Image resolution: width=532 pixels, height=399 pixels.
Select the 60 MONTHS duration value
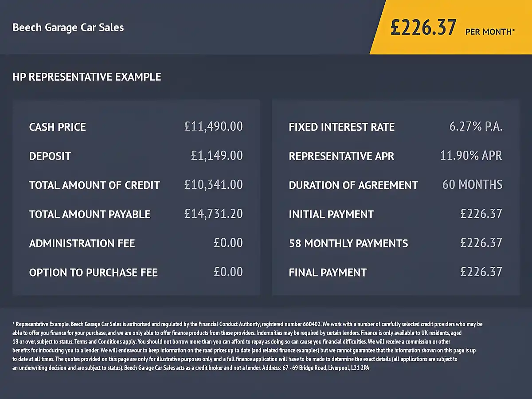tap(473, 185)
